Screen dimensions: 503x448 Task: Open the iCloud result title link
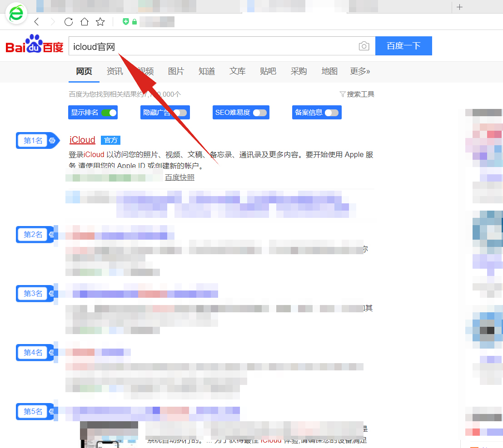coord(82,140)
